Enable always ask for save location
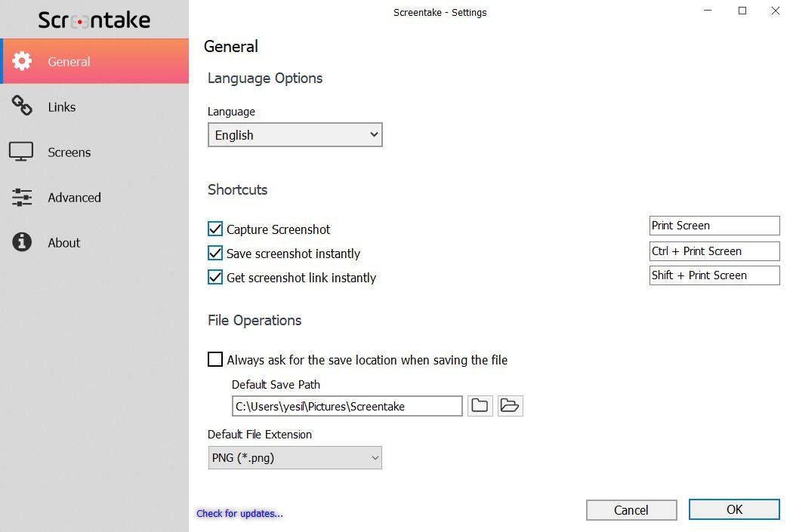 (x=215, y=359)
